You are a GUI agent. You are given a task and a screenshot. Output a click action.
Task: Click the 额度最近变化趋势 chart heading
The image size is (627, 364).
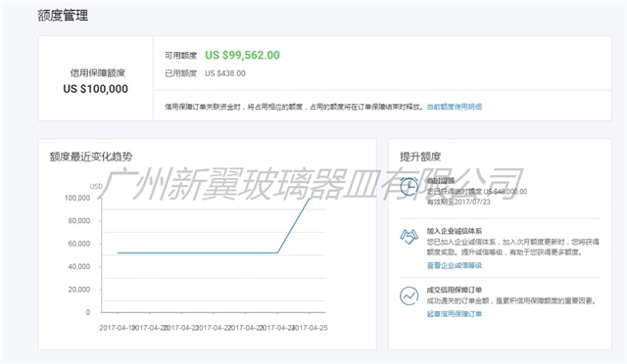(x=91, y=157)
